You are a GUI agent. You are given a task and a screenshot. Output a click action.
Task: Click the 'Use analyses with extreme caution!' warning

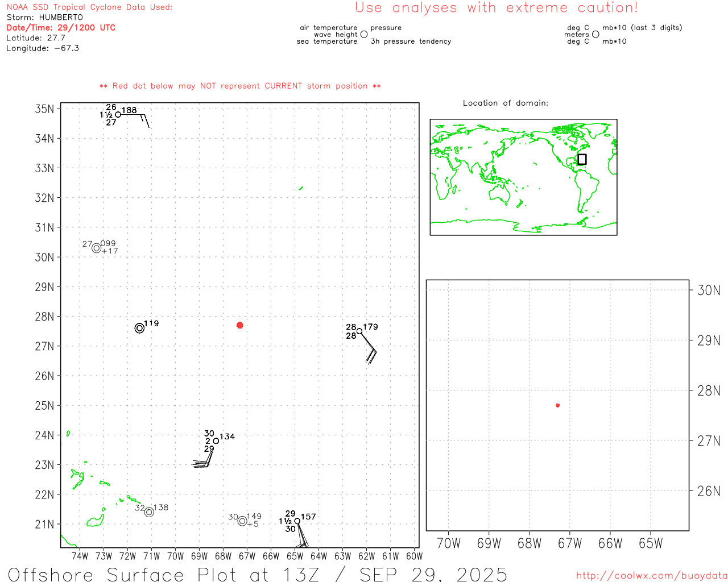tap(497, 7)
